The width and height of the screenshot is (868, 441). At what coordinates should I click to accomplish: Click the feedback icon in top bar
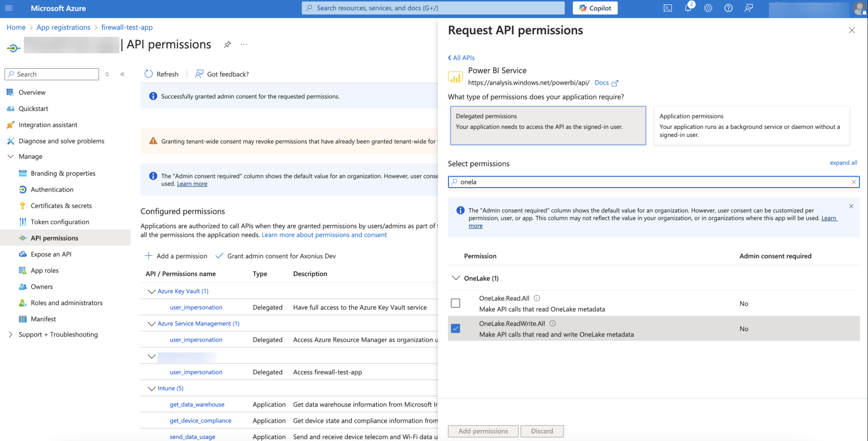click(749, 8)
